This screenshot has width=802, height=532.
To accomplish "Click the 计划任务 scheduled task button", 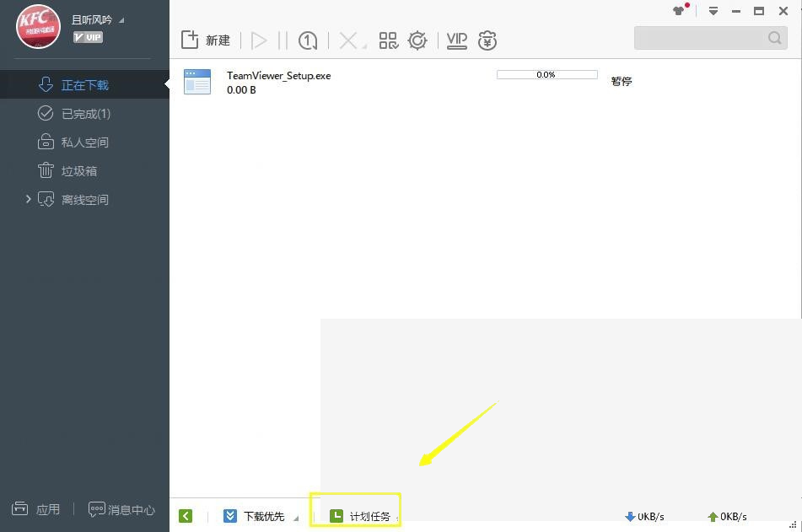I will [360, 516].
